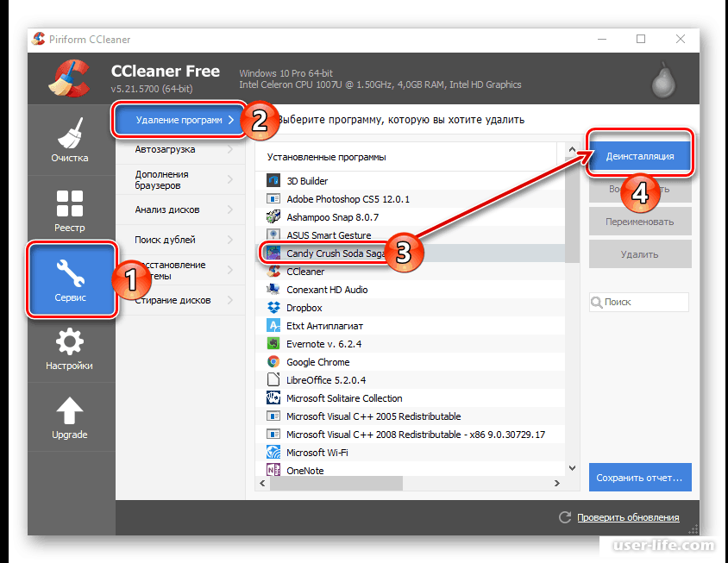Viewport: 728px width, 563px height.
Task: Open the Стирание дисков tab
Action: [x=180, y=300]
